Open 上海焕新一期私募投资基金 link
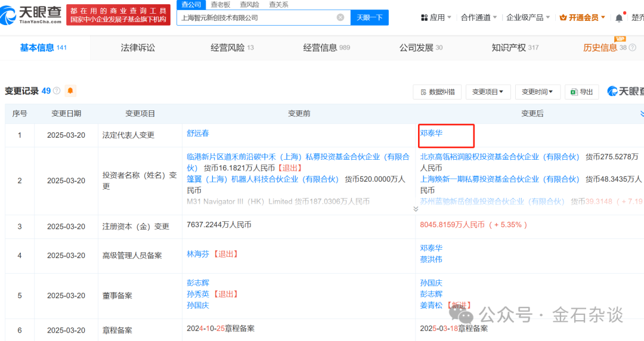 click(500, 179)
